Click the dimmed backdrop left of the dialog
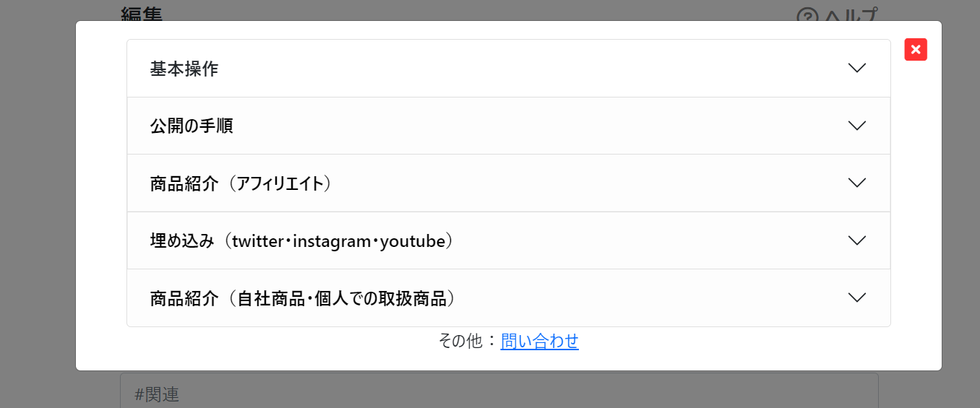This screenshot has height=408, width=980. pyautogui.click(x=38, y=202)
